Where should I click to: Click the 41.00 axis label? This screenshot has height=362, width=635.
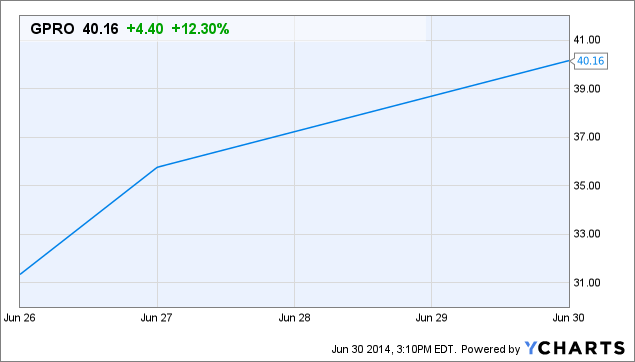587,40
